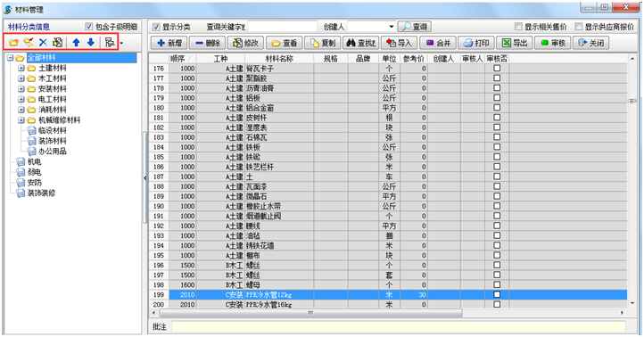Sort by 工种 column header
644x337 pixels.
tap(220, 59)
